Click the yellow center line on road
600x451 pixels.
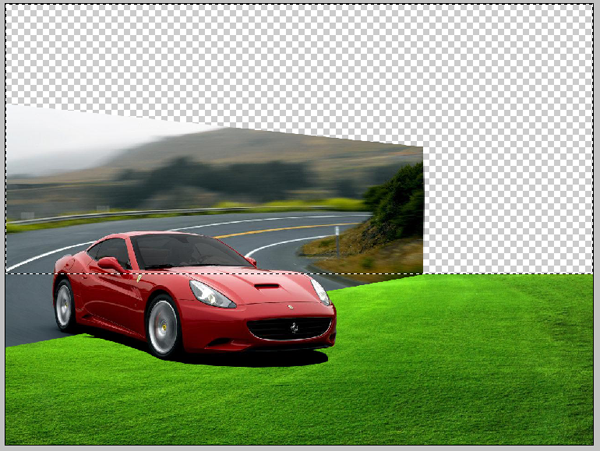[287, 230]
